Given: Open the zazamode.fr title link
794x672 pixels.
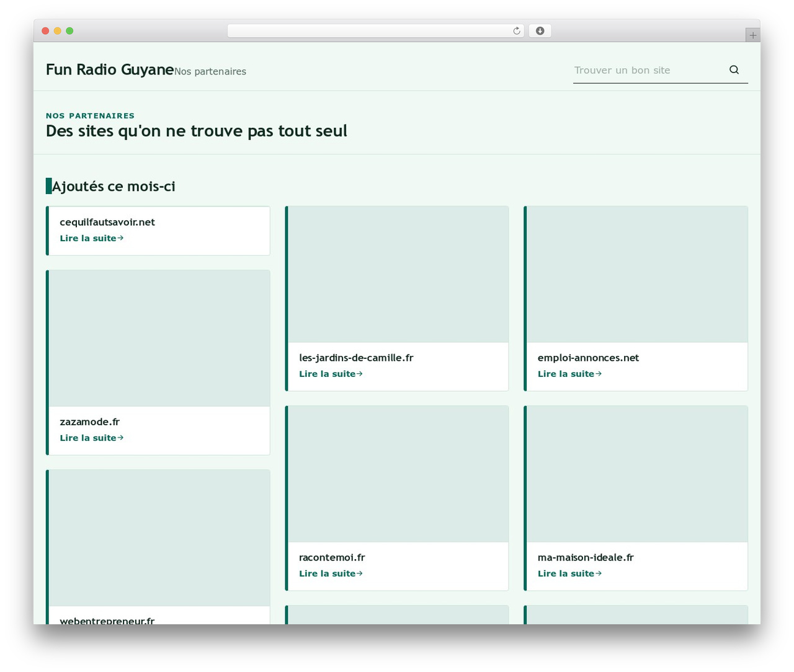Looking at the screenshot, I should [x=89, y=422].
